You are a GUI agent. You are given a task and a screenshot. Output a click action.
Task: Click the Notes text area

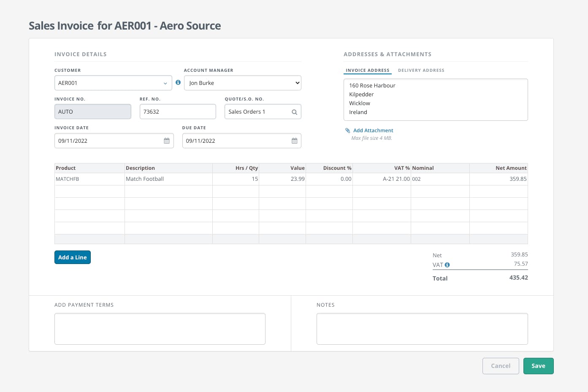coord(422,329)
